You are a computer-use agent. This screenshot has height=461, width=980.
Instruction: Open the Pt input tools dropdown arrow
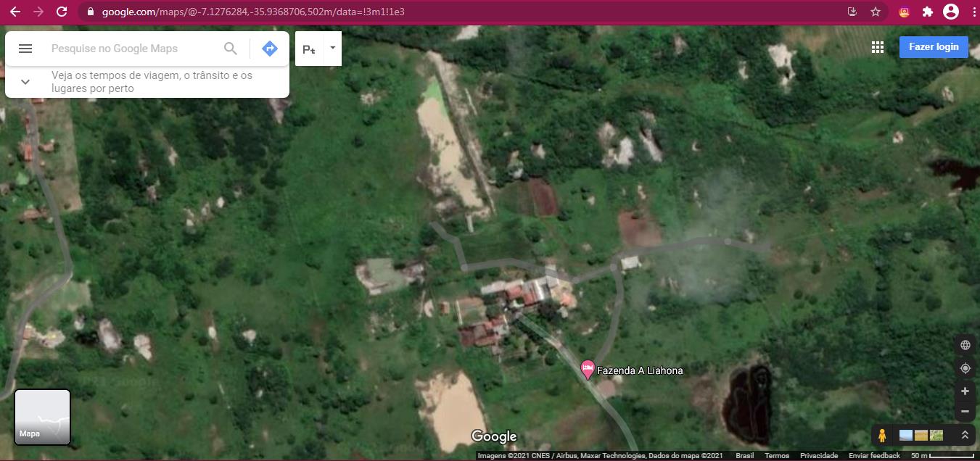[332, 48]
